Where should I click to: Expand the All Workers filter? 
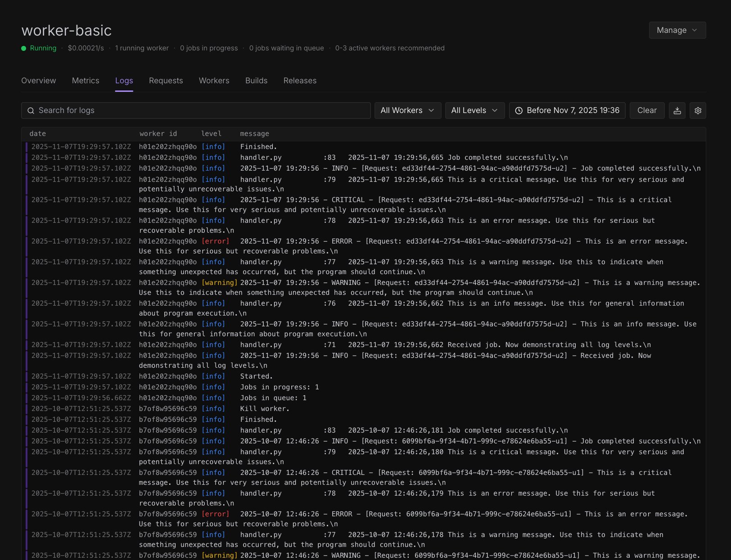click(x=407, y=110)
